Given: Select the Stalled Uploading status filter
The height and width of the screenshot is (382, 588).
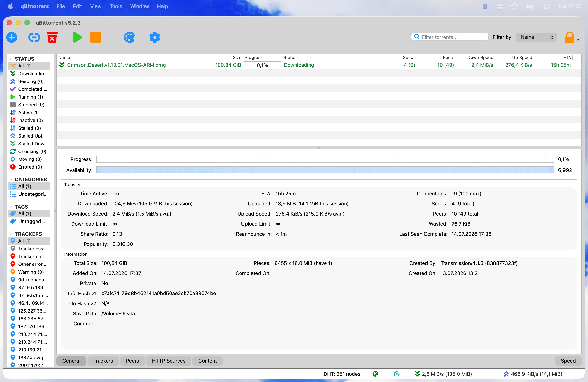Looking at the screenshot, I should pos(29,136).
